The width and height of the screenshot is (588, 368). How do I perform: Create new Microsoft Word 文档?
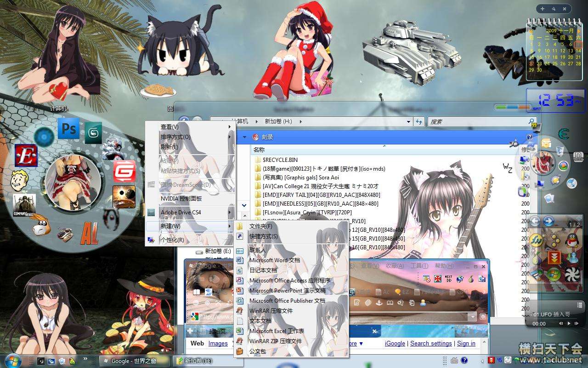click(291, 260)
